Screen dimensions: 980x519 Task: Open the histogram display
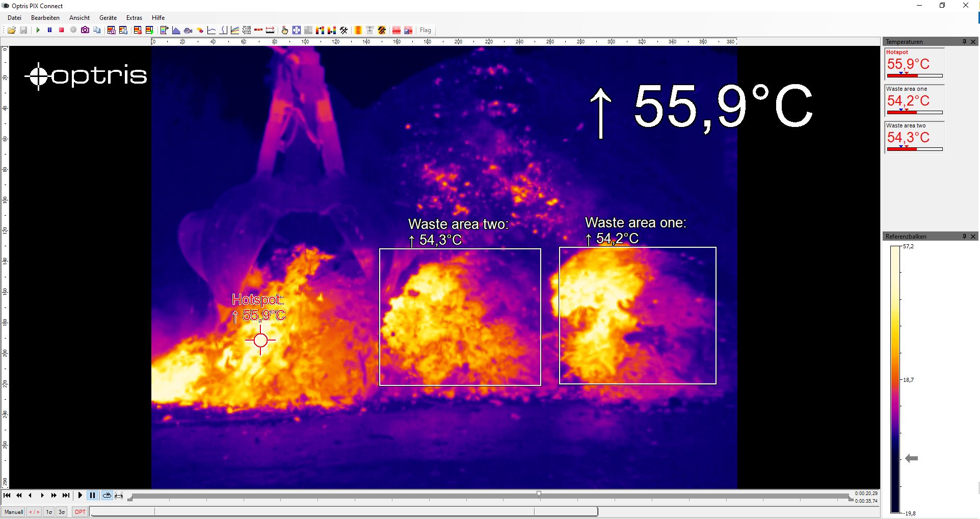coord(176,30)
